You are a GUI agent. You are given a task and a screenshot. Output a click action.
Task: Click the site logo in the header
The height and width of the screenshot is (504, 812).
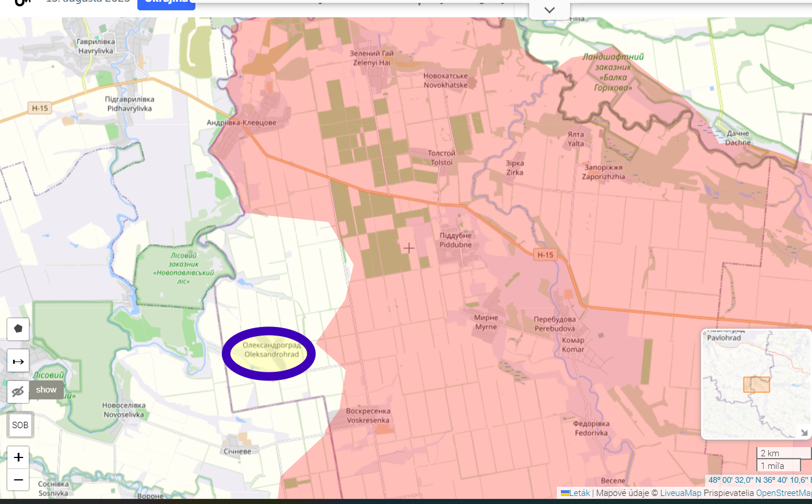click(22, 3)
